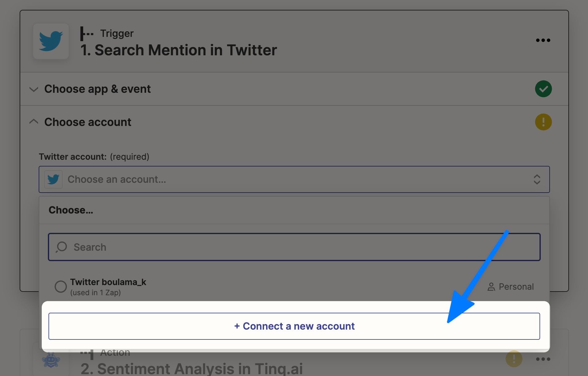Viewport: 588px width, 376px height.
Task: Click the yellow warning icon next to Choose account
Action: click(x=543, y=122)
